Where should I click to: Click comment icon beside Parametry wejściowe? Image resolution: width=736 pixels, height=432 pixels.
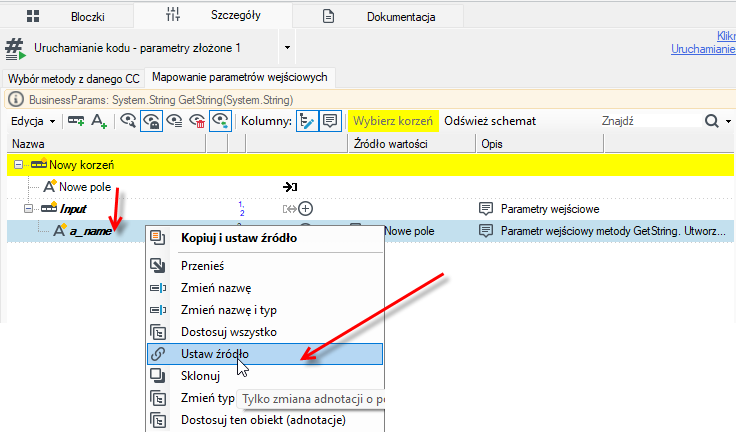pos(486,209)
